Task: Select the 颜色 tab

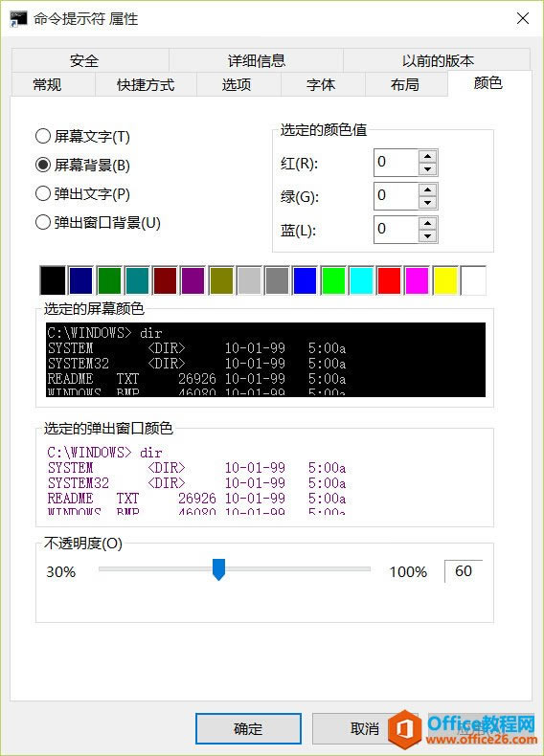Action: click(489, 83)
